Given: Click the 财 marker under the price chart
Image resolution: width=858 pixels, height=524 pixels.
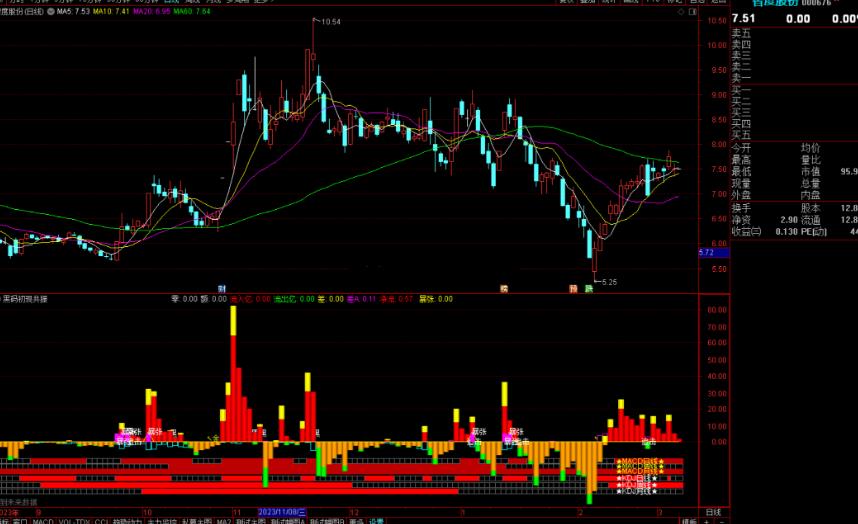Looking at the screenshot, I should click(x=222, y=288).
